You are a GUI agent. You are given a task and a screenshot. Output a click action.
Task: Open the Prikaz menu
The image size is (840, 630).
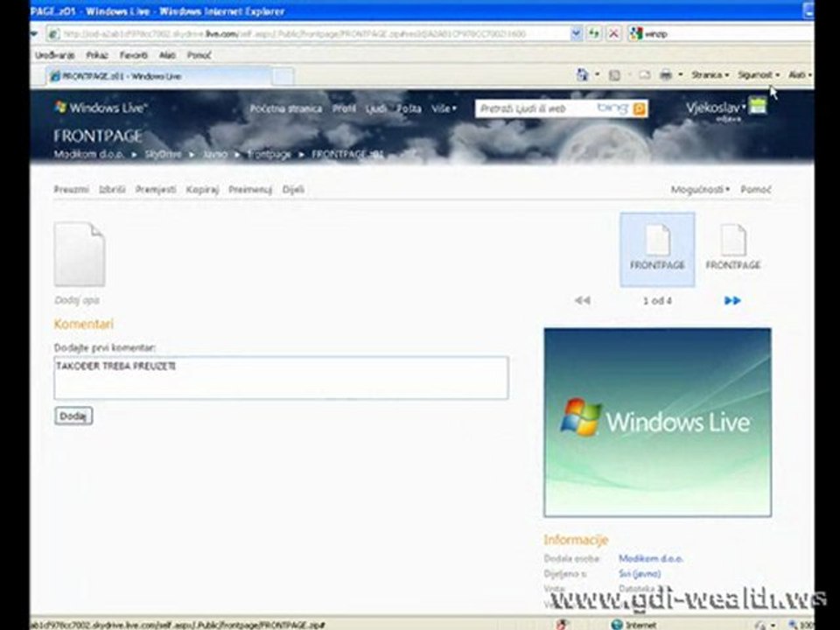(97, 55)
